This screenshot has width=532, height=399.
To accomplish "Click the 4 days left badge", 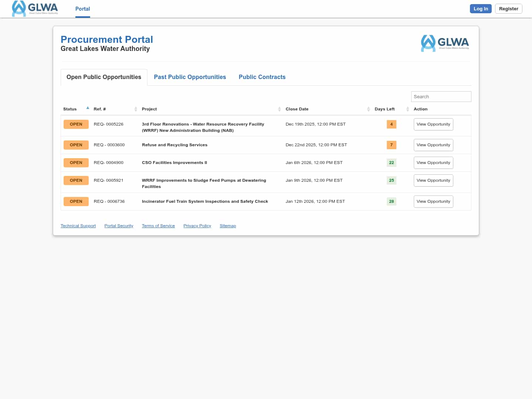I will (391, 124).
